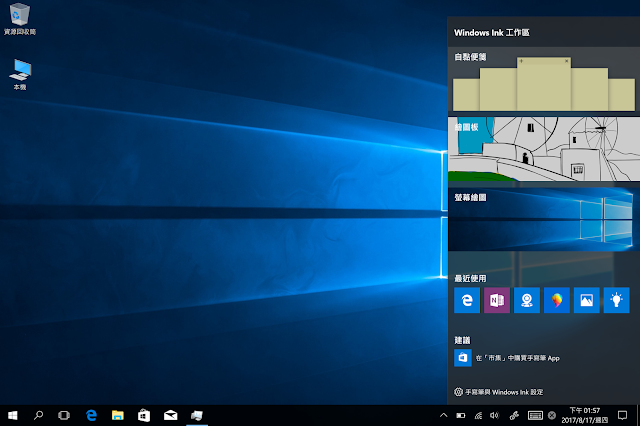The image size is (640, 426).
Task: Open Edge from the taskbar
Action: coord(91,415)
